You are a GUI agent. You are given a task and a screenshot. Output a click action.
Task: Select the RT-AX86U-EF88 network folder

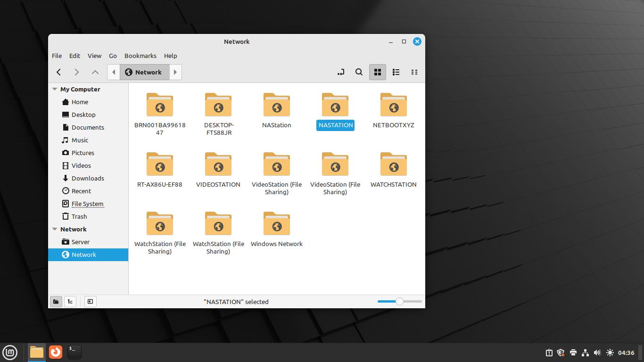coord(160,170)
